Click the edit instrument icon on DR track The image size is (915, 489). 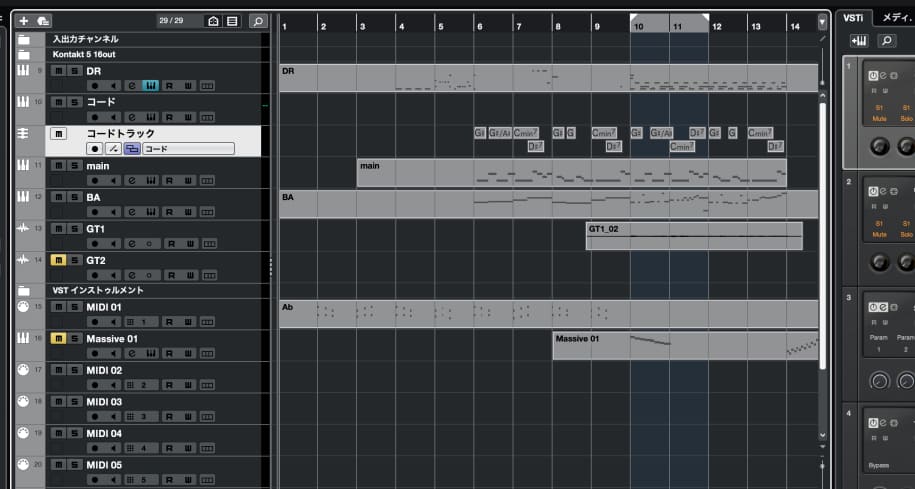[150, 86]
